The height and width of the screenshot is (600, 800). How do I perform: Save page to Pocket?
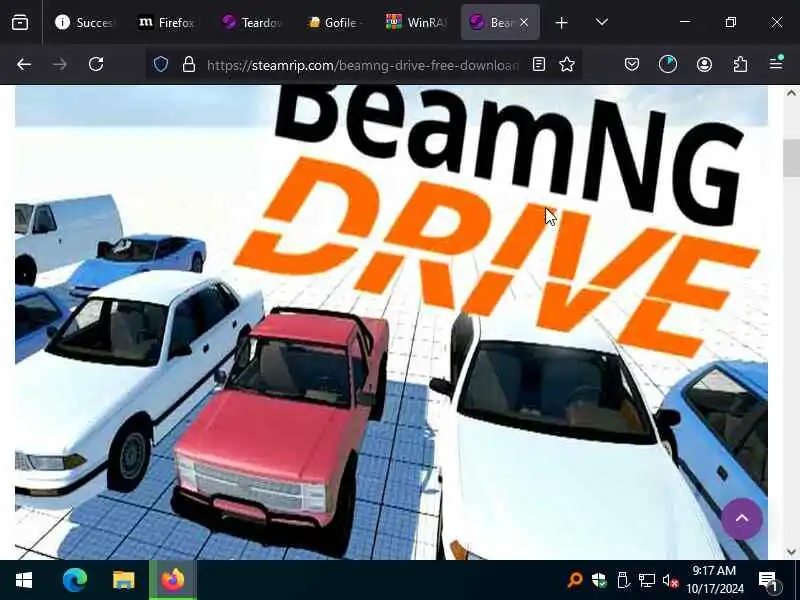(x=632, y=64)
